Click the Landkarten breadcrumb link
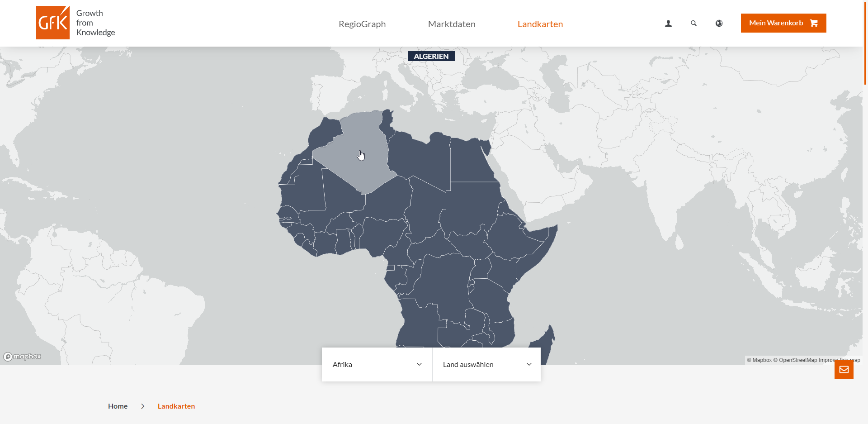Image resolution: width=868 pixels, height=424 pixels. (x=176, y=406)
